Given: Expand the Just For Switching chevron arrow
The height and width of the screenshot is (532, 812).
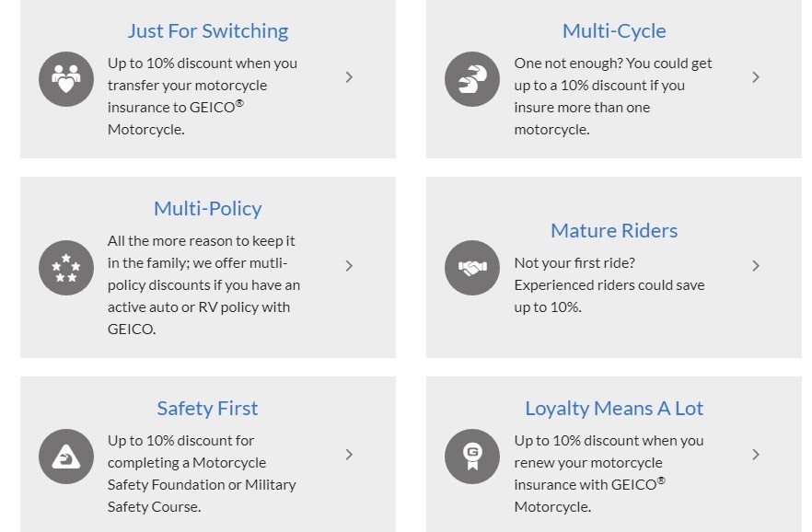Looking at the screenshot, I should [x=349, y=77].
